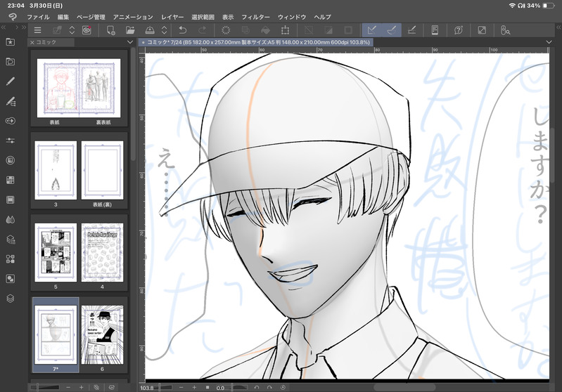Open the page panel menu chevron beside コミック tab
This screenshot has width=562, height=392.
pyautogui.click(x=130, y=42)
